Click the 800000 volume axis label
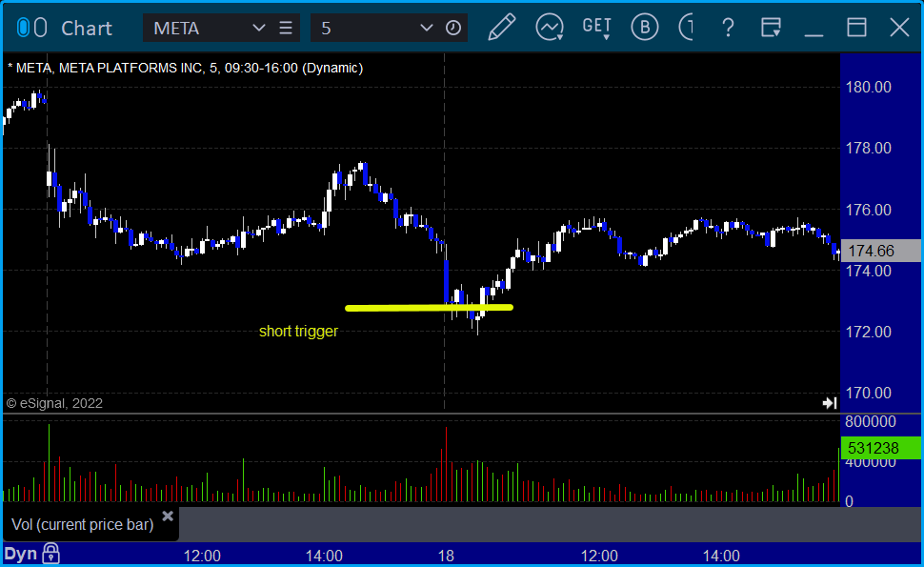924x567 pixels. point(871,421)
